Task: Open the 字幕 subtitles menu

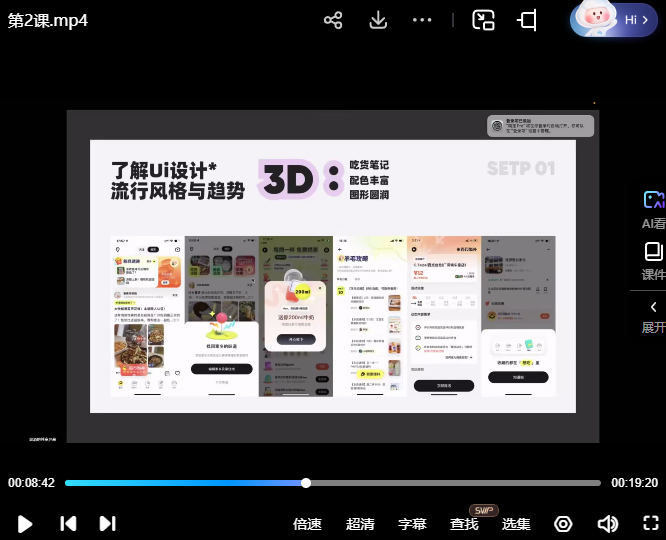Action: click(x=412, y=524)
